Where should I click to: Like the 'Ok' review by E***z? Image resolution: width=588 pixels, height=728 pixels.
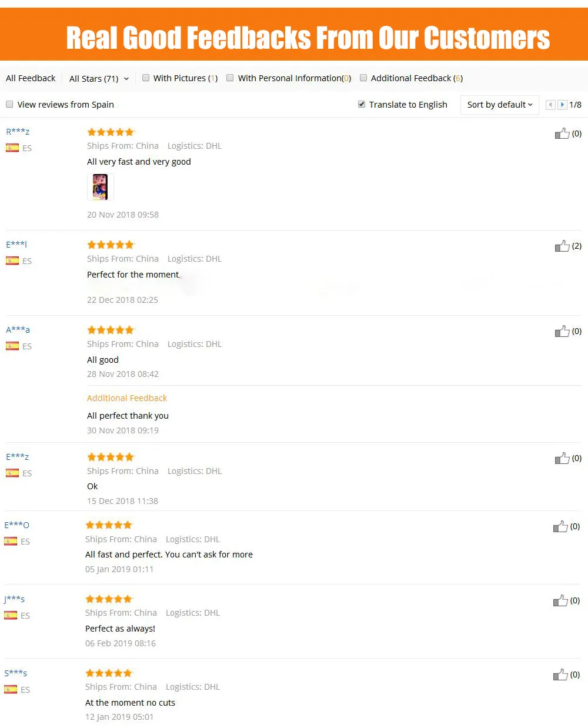tap(562, 458)
